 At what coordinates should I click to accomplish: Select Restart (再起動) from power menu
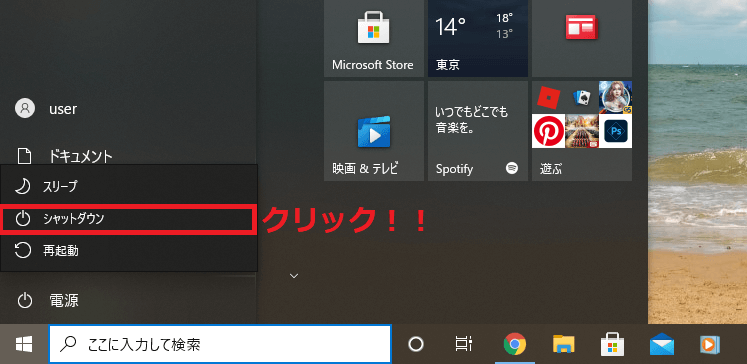129,251
